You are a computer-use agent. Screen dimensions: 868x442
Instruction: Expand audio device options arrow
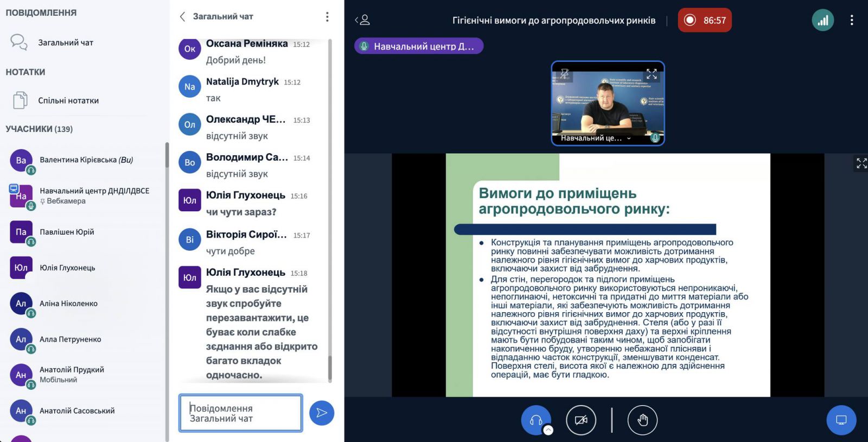[548, 430]
